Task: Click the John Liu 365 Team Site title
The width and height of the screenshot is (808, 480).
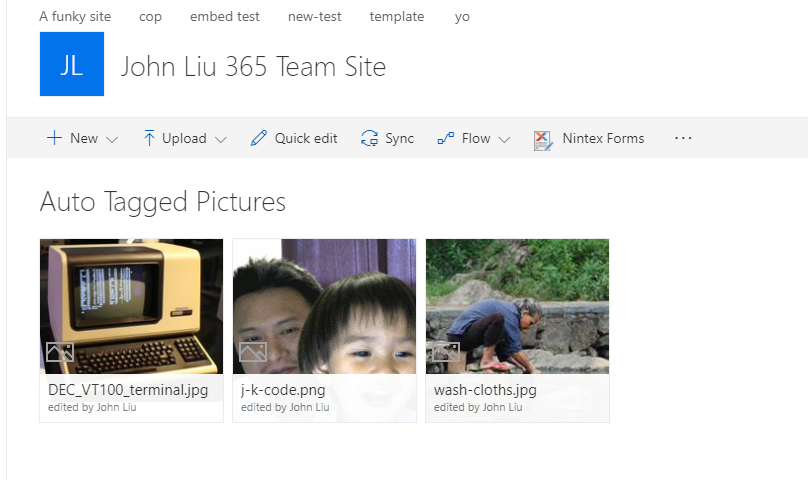Action: coord(253,67)
